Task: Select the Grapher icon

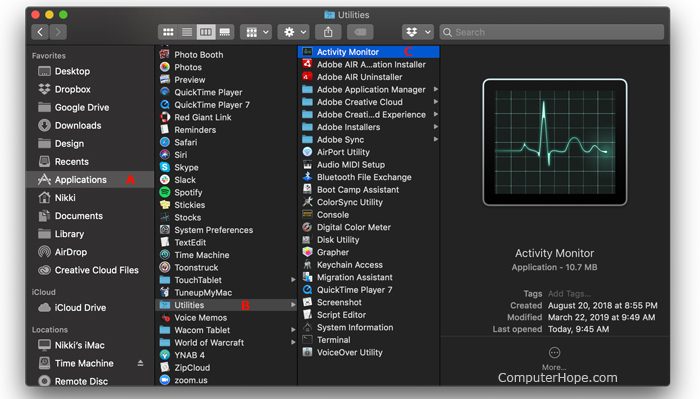Action: point(307,252)
